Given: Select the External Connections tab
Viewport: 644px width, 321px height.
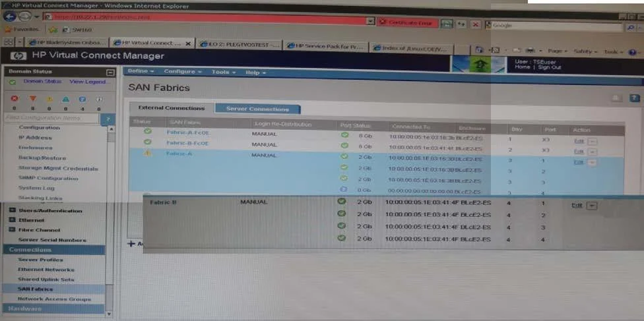Looking at the screenshot, I should coord(172,108).
